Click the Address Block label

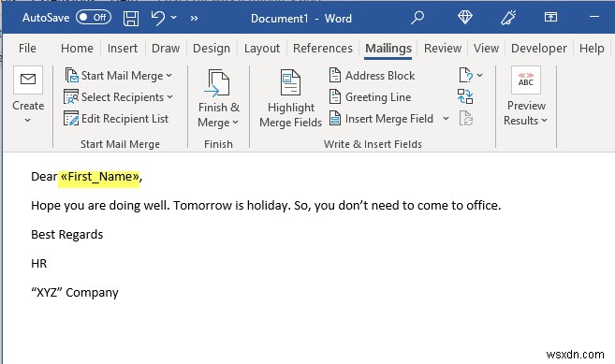(380, 75)
